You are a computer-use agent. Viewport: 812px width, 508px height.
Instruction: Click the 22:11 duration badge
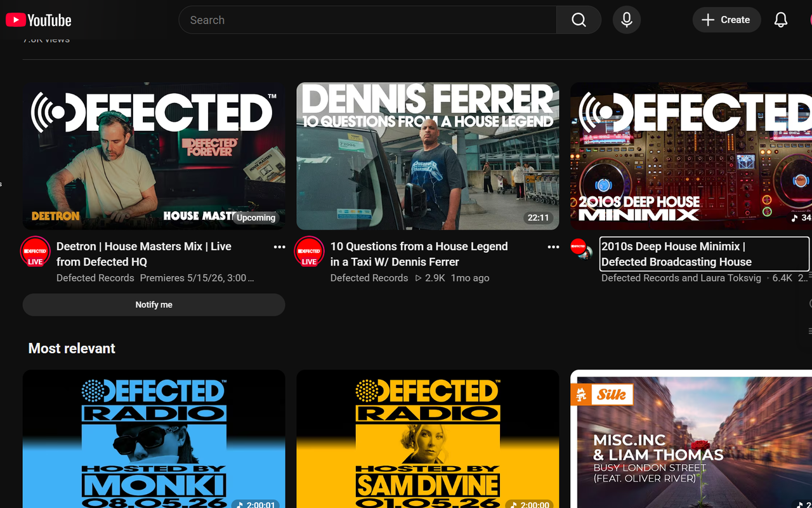[x=538, y=218]
